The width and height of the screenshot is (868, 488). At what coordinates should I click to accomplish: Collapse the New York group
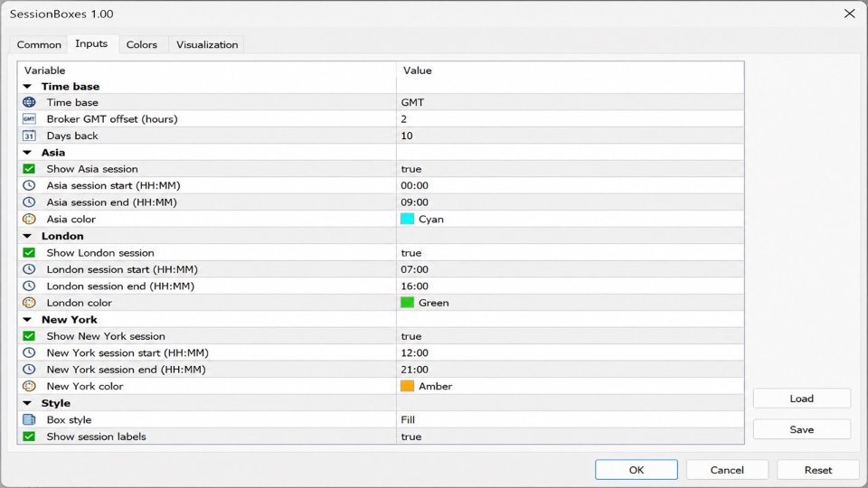[x=27, y=320]
